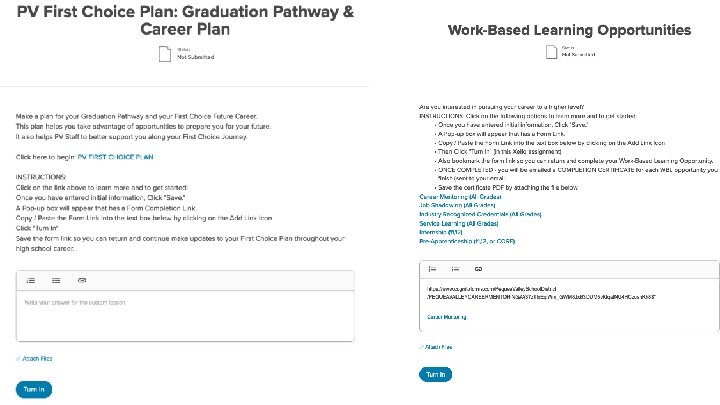The image size is (720, 405).
Task: Click numbered list icon in left editor
Action: [x=32, y=280]
